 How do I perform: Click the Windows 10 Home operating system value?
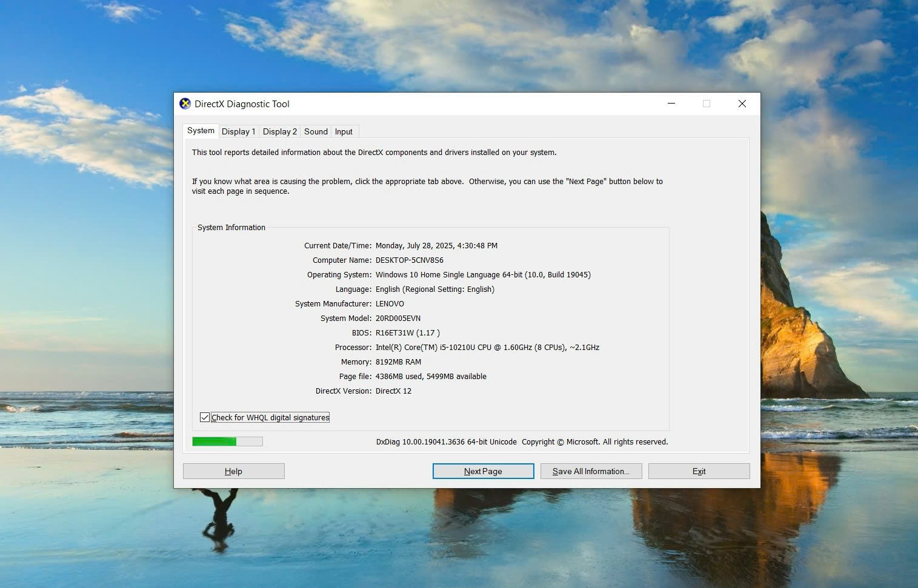pyautogui.click(x=483, y=275)
